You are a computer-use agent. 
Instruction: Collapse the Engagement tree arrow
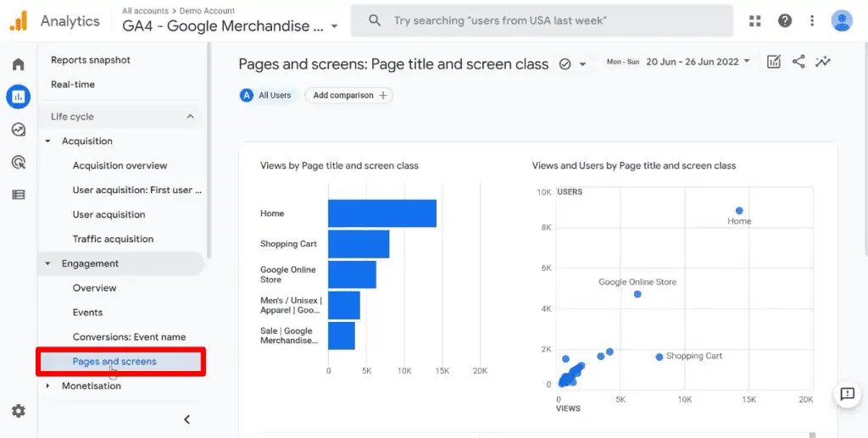[x=48, y=263]
